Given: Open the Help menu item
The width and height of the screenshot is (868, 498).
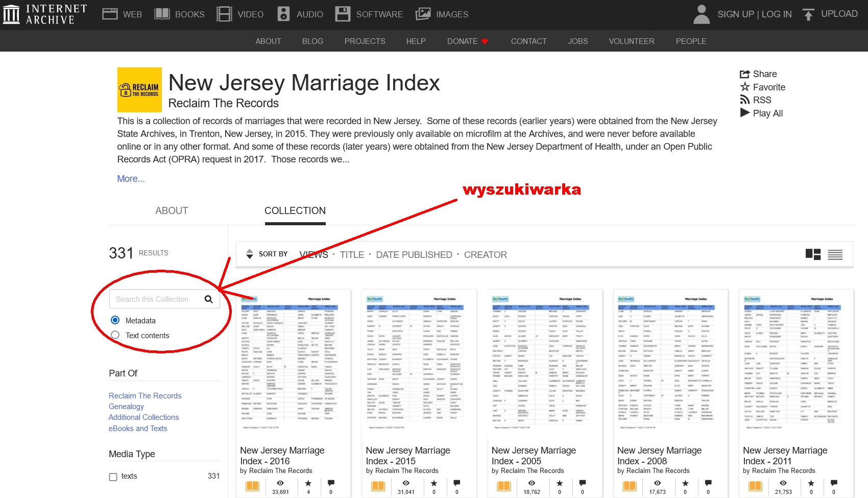Looking at the screenshot, I should (x=416, y=41).
